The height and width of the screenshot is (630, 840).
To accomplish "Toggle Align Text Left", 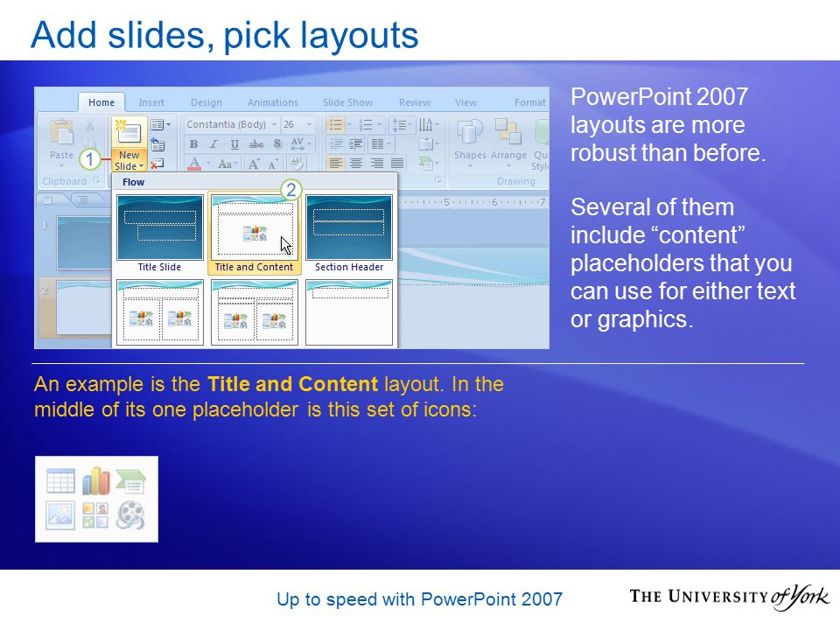I will [336, 164].
